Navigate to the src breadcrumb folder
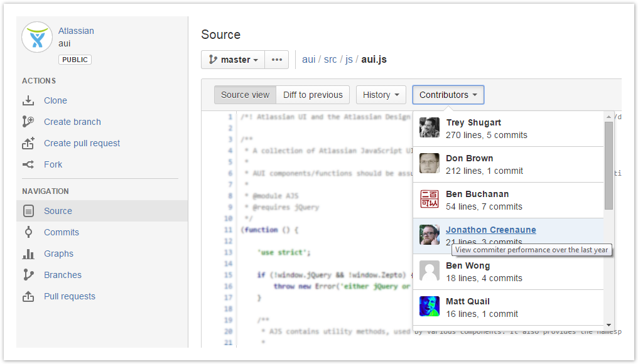Viewport: 638px width, 364px height. click(x=330, y=60)
